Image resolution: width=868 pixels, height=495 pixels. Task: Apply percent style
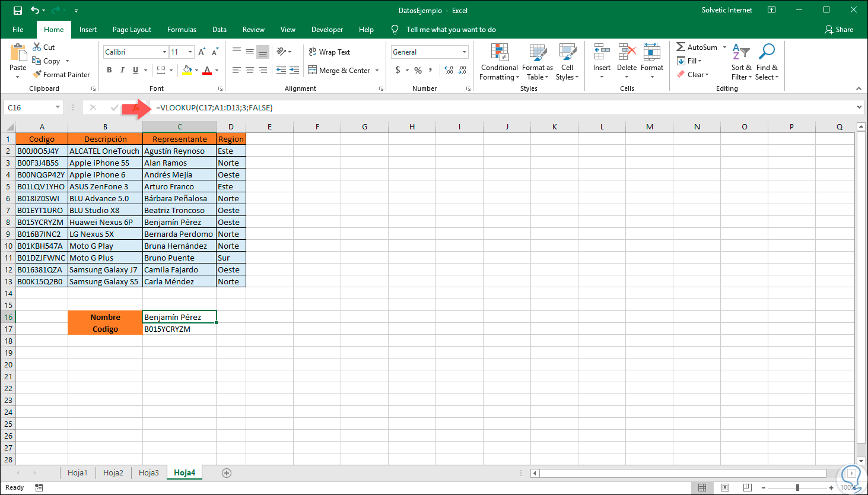click(x=418, y=70)
